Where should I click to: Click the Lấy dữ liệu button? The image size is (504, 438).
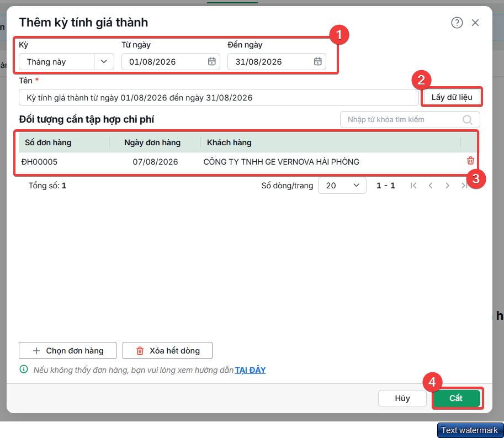coord(452,97)
